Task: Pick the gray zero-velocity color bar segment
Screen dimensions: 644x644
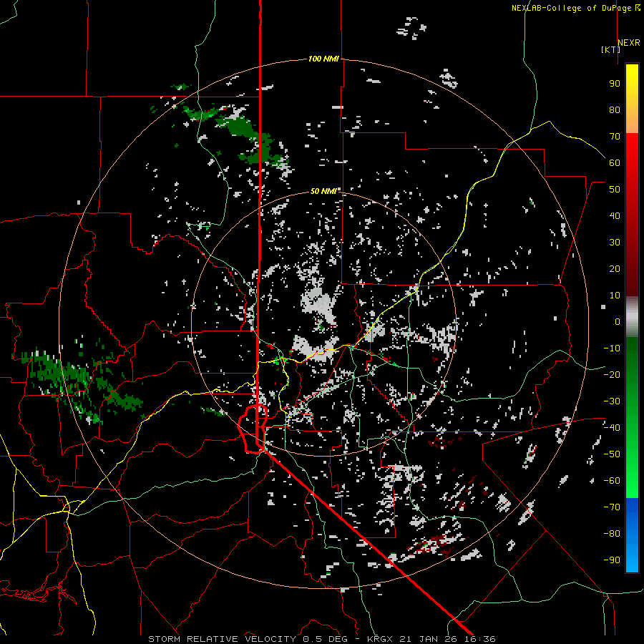Action: (632, 316)
